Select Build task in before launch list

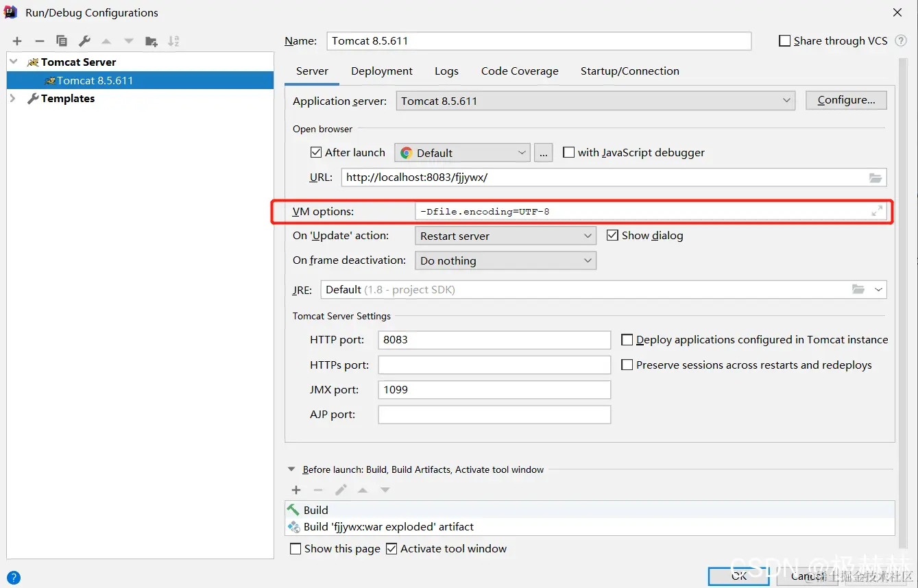590,510
